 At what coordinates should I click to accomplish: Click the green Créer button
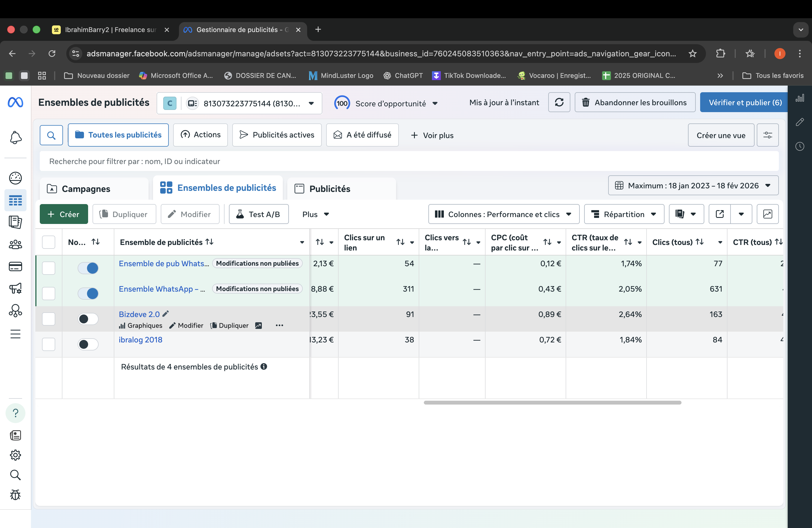[x=64, y=214]
